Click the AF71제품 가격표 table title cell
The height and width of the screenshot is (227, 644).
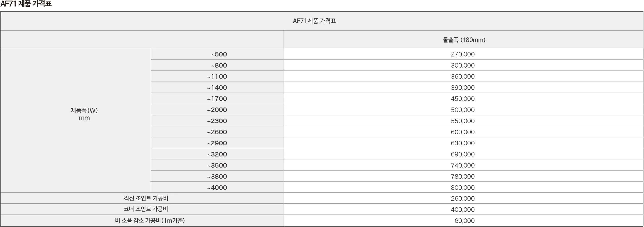pyautogui.click(x=314, y=21)
